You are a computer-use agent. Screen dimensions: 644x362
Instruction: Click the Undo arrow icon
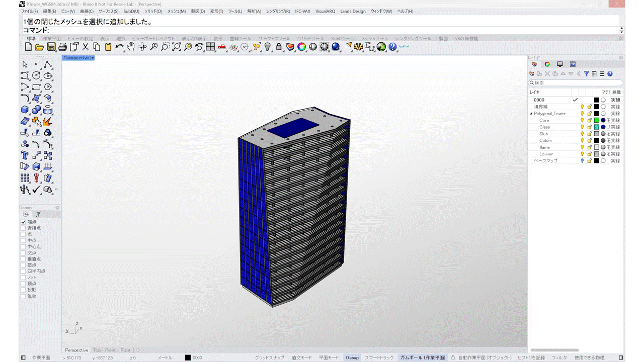tap(119, 47)
